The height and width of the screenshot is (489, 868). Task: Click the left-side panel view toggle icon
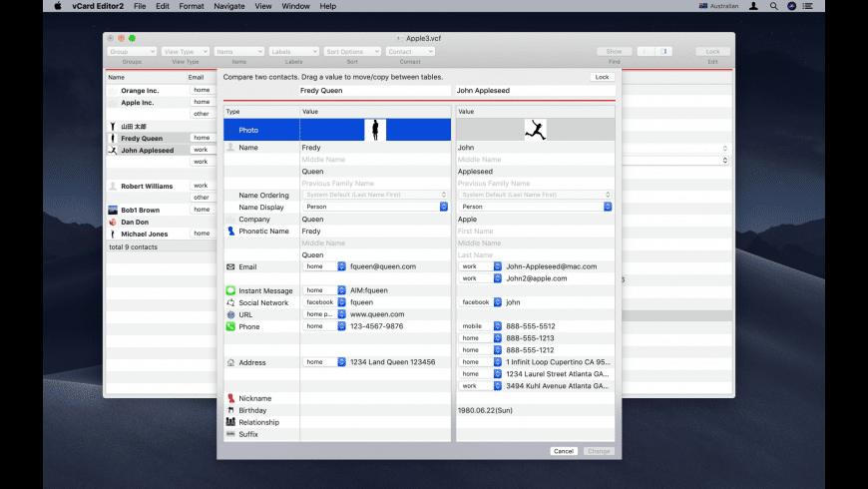click(x=646, y=51)
